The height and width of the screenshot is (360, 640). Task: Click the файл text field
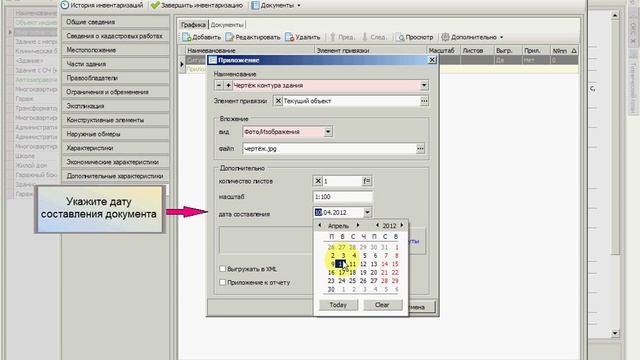click(x=329, y=149)
